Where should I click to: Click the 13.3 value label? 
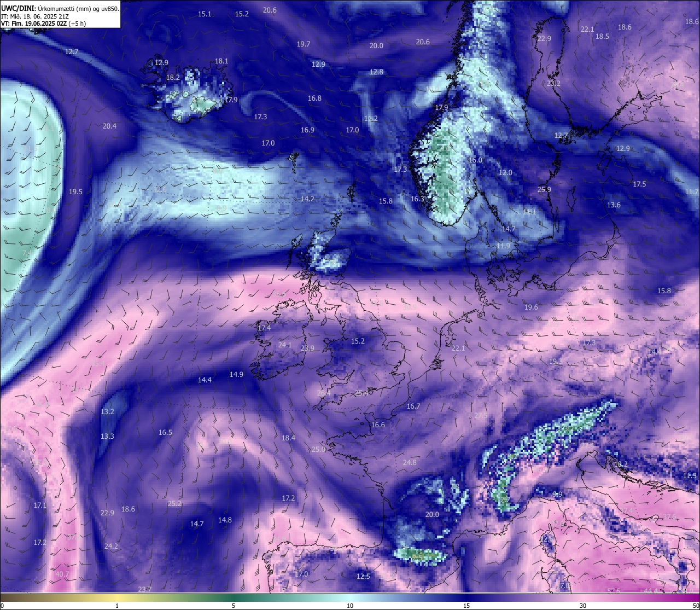107,436
